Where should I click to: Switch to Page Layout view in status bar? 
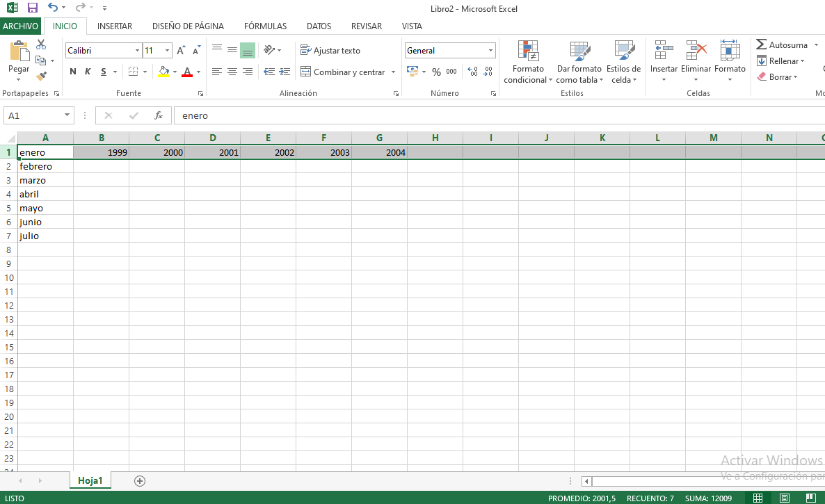click(x=785, y=498)
